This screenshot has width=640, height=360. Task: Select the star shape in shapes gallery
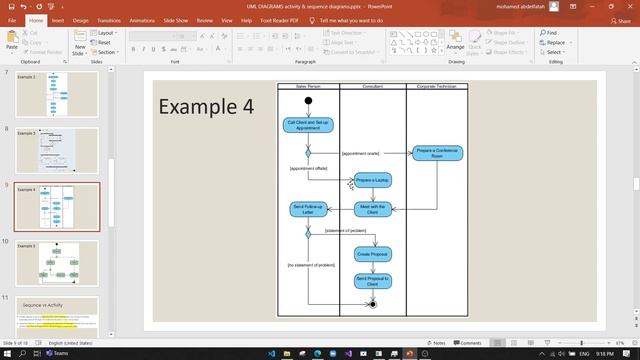tap(433, 51)
